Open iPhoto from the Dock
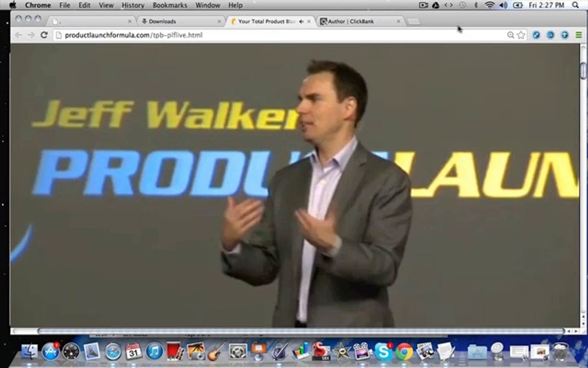Image resolution: width=588 pixels, height=368 pixels. (x=196, y=352)
